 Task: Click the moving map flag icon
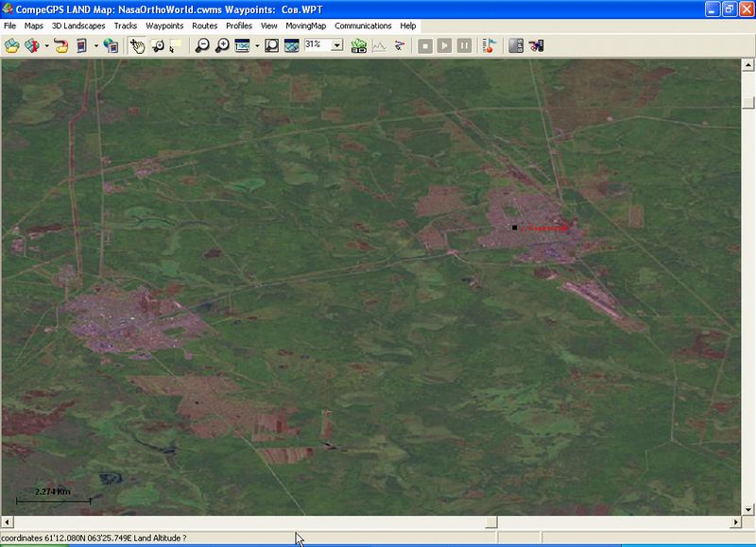click(490, 45)
